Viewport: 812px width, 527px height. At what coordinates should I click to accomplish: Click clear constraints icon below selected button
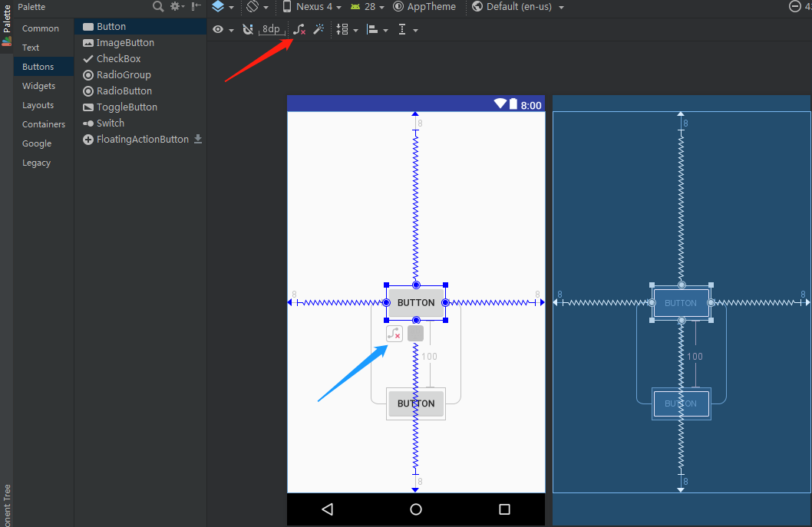click(x=394, y=334)
